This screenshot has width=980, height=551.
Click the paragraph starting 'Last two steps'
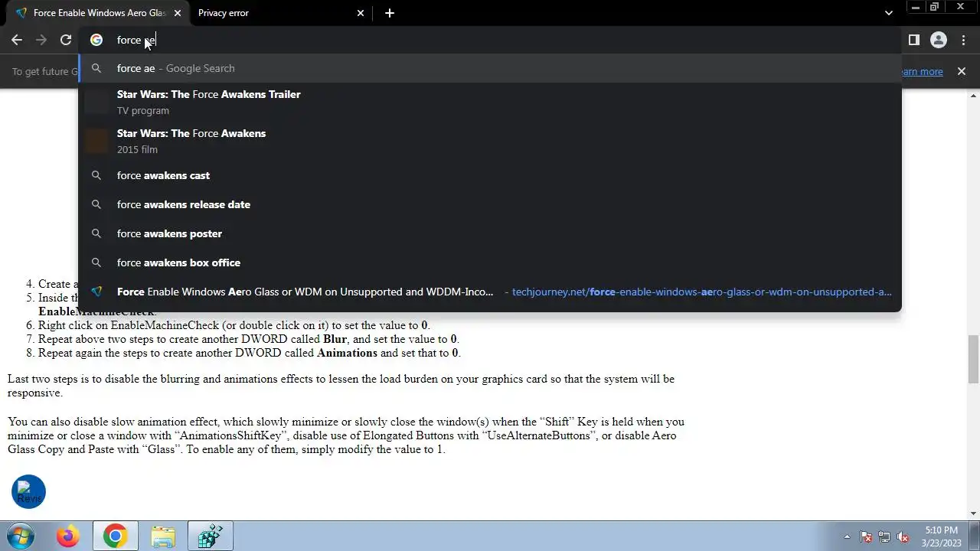[x=341, y=386]
